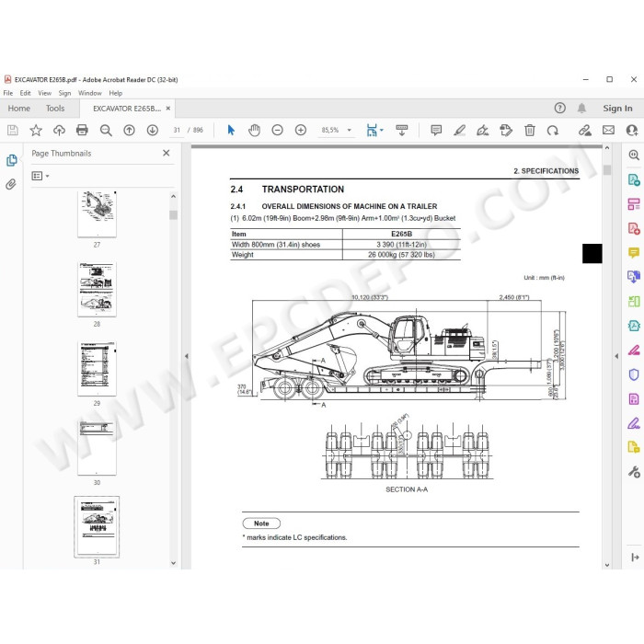
Task: Close the EXCAVATOR E265B document tab
Action: click(168, 109)
